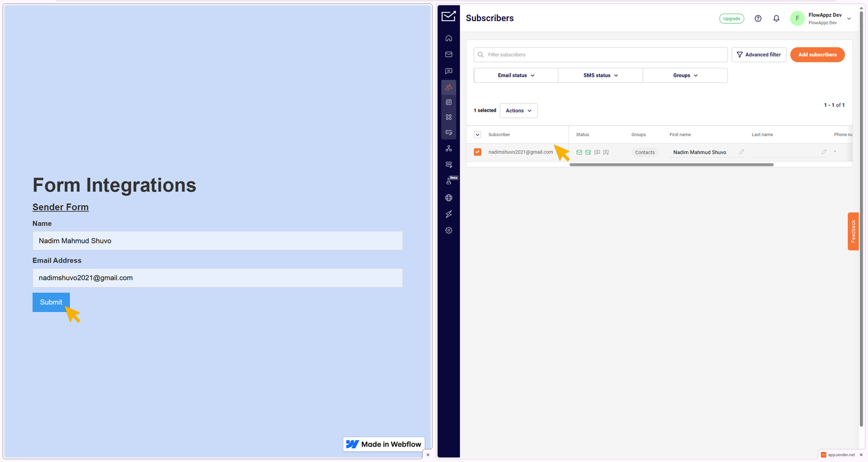The height and width of the screenshot is (462, 868).
Task: Click the Subscriber column header
Action: tap(499, 134)
